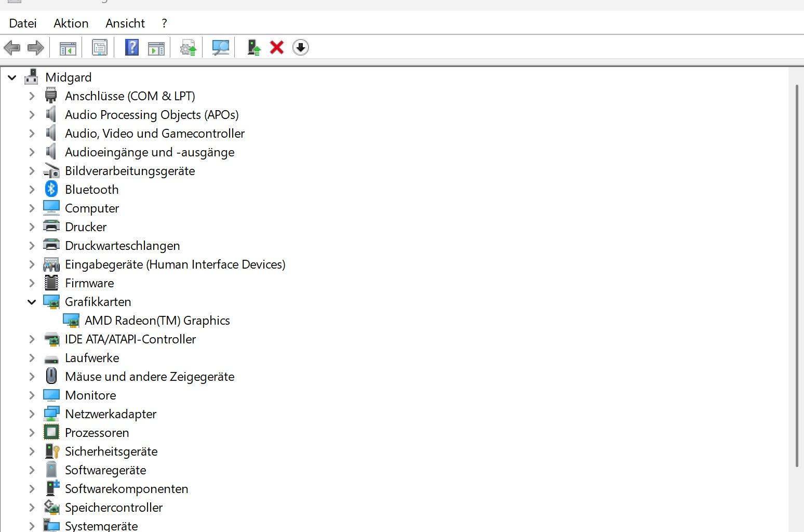The height and width of the screenshot is (532, 804).
Task: Click the Bildverarbeitungsgeräte camera icon
Action: click(51, 170)
